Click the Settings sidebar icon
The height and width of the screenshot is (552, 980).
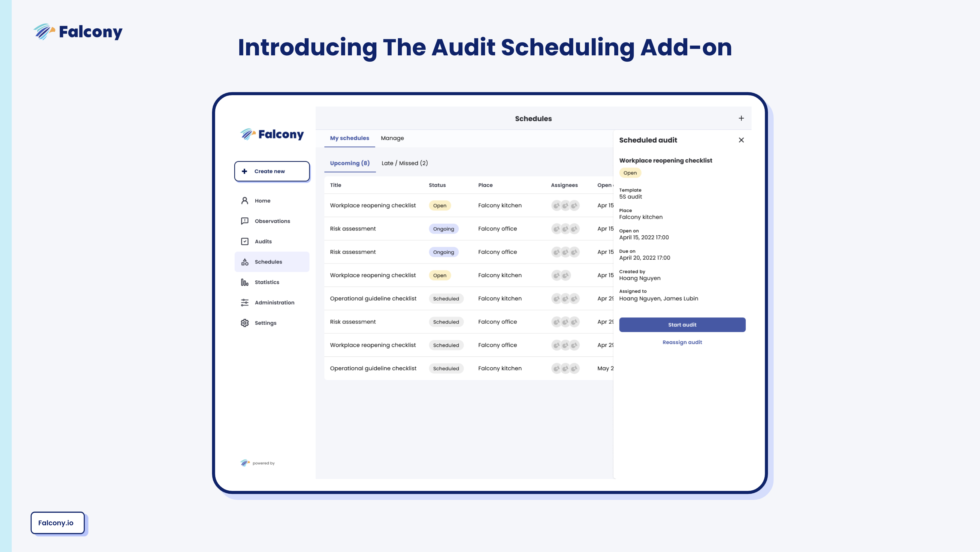[245, 322]
